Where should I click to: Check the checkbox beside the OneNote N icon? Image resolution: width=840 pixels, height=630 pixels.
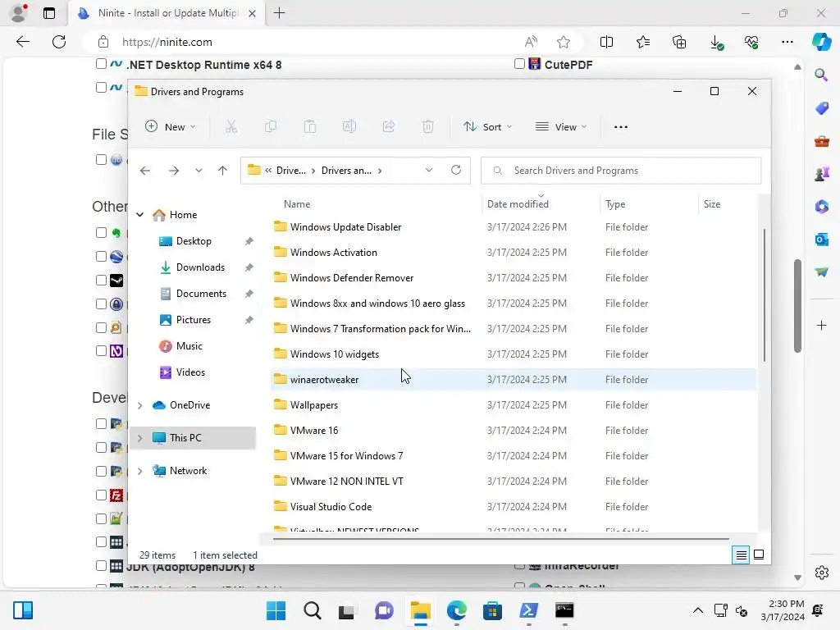click(101, 350)
